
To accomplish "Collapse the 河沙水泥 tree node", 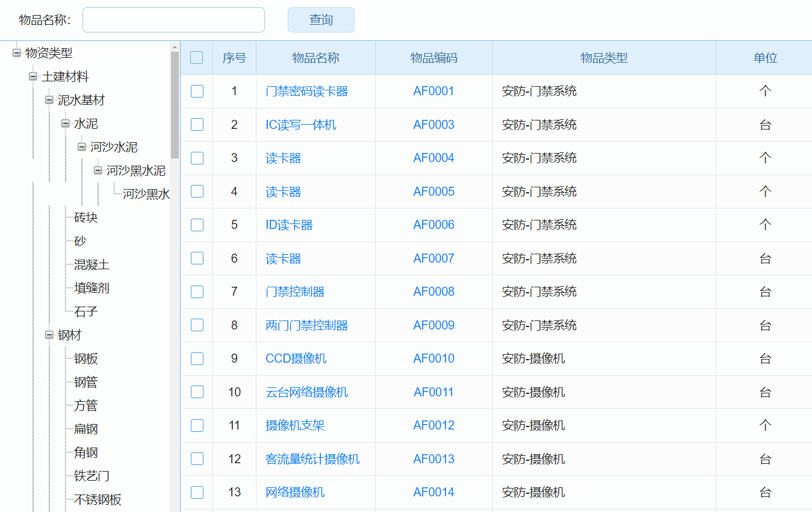I will (82, 147).
